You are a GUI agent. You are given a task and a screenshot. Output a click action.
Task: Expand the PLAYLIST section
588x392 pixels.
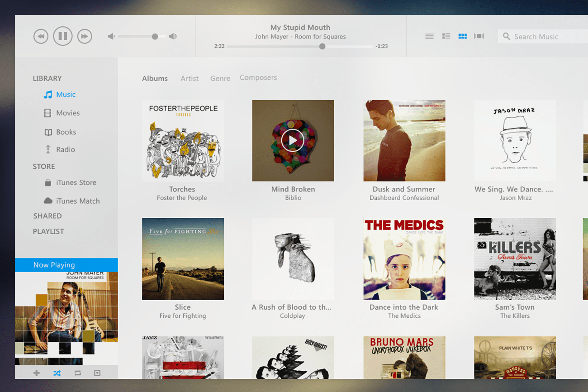coord(48,231)
